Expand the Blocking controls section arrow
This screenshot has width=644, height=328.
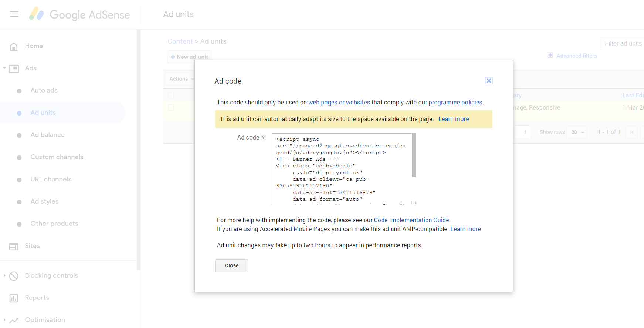click(4, 275)
